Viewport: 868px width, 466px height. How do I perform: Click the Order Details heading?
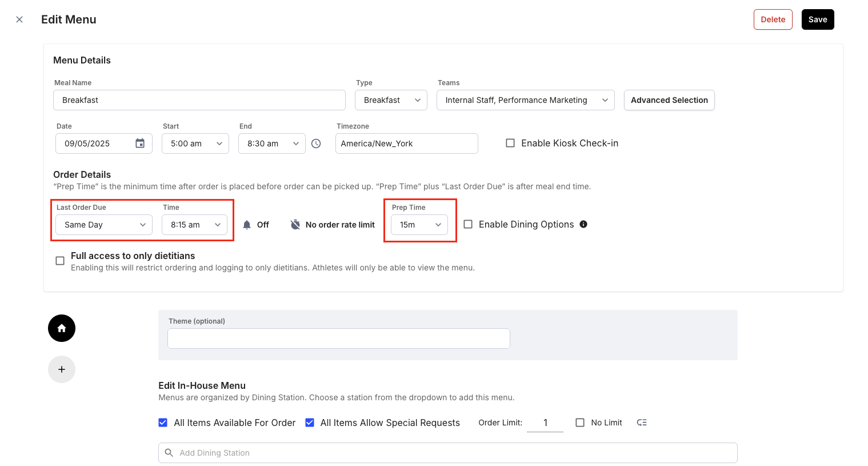[x=82, y=174]
